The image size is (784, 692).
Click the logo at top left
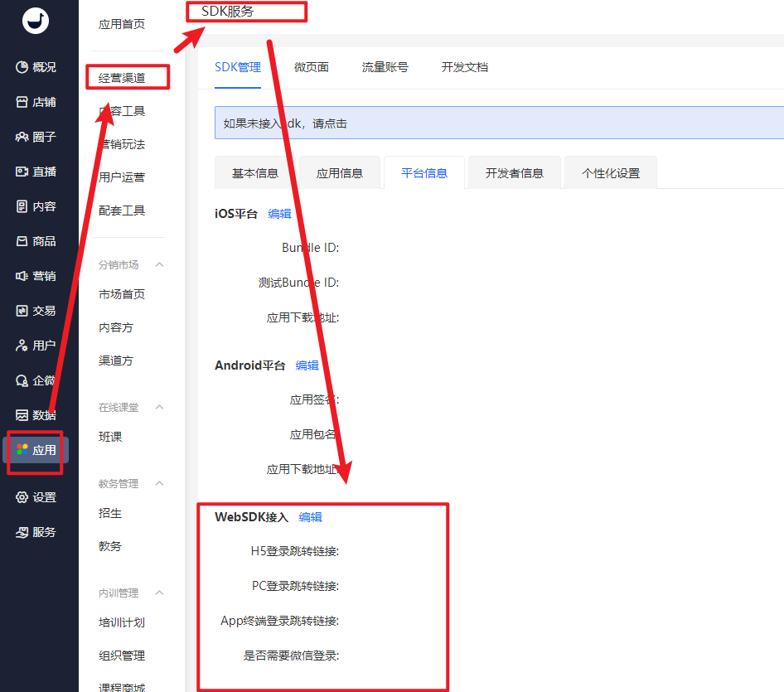pos(35,21)
